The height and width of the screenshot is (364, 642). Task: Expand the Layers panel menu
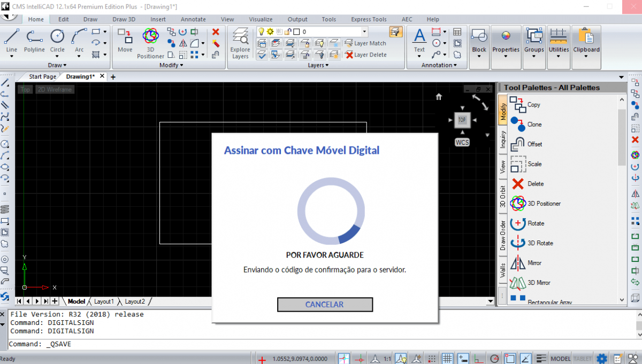318,65
